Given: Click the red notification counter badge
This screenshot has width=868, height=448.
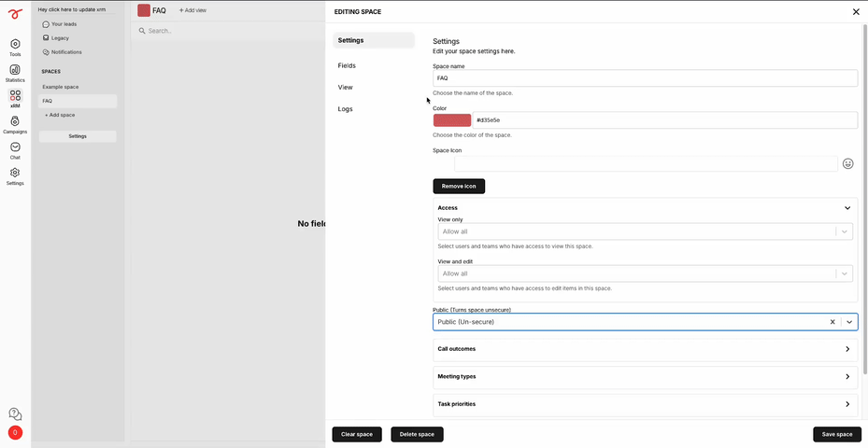Looking at the screenshot, I should click(16, 432).
